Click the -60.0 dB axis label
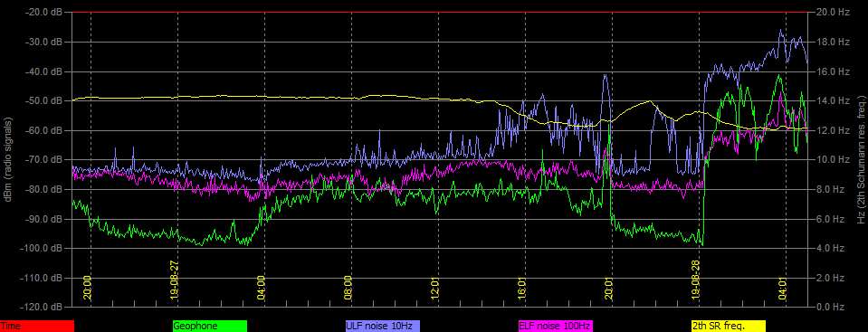This screenshot has height=332, width=868. (x=43, y=130)
